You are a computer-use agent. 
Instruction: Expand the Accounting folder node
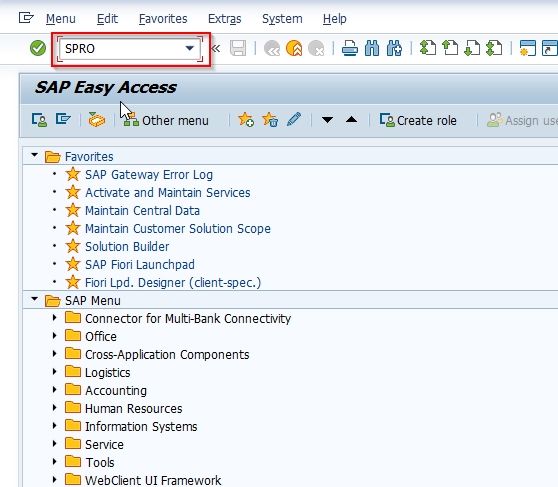(x=54, y=389)
